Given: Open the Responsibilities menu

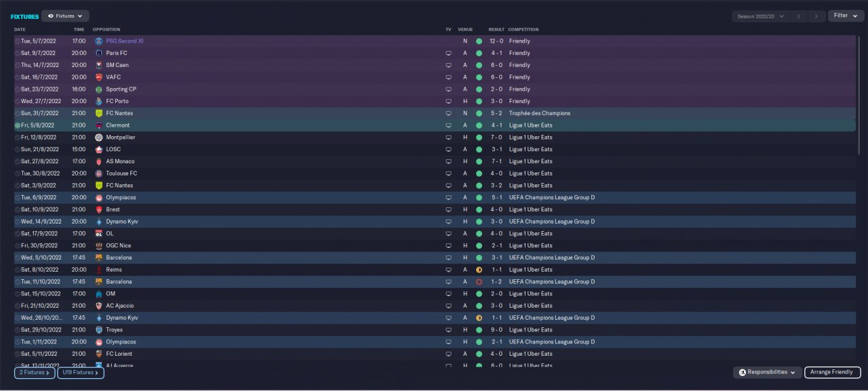Looking at the screenshot, I should click(767, 372).
